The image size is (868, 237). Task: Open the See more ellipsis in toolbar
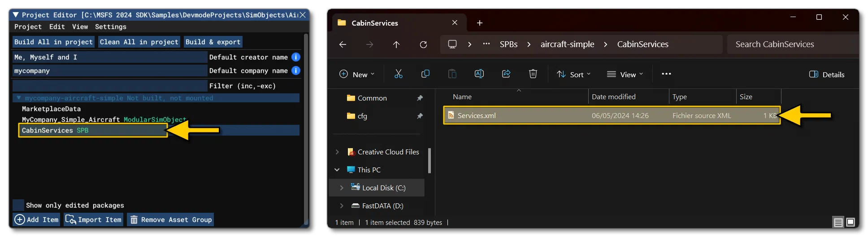pos(666,74)
